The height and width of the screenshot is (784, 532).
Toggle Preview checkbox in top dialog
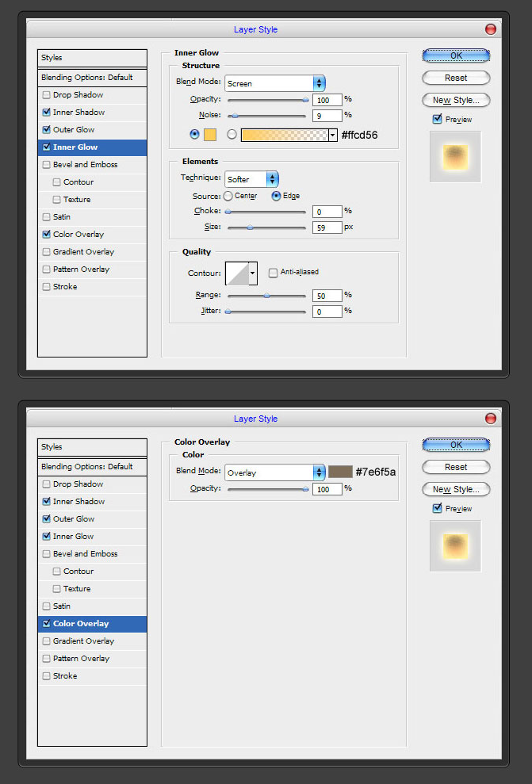(x=438, y=120)
